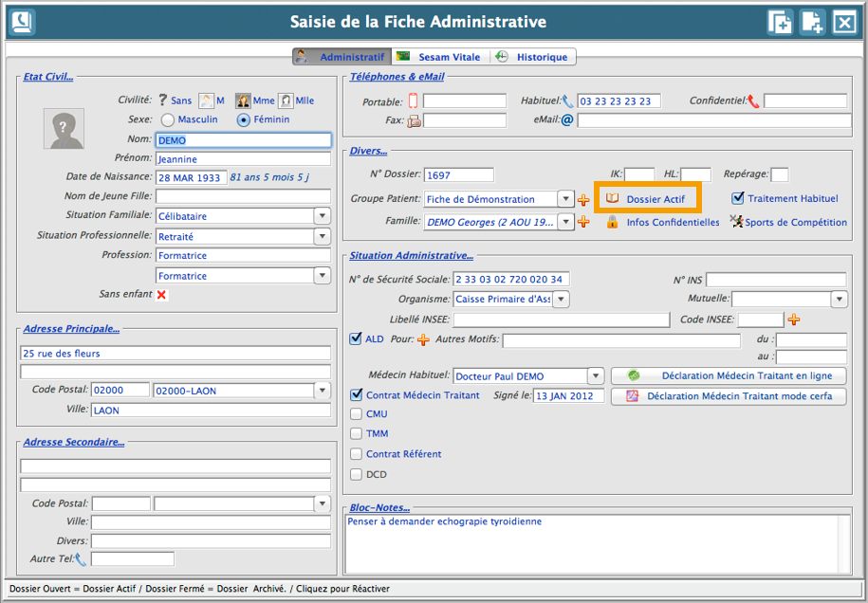Select civility M icon
Screen dimensions: 868x603
pyautogui.click(x=206, y=100)
